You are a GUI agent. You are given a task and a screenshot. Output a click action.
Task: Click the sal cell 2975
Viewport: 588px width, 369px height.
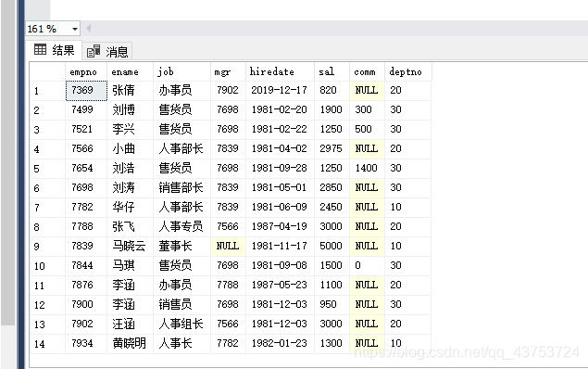point(332,149)
